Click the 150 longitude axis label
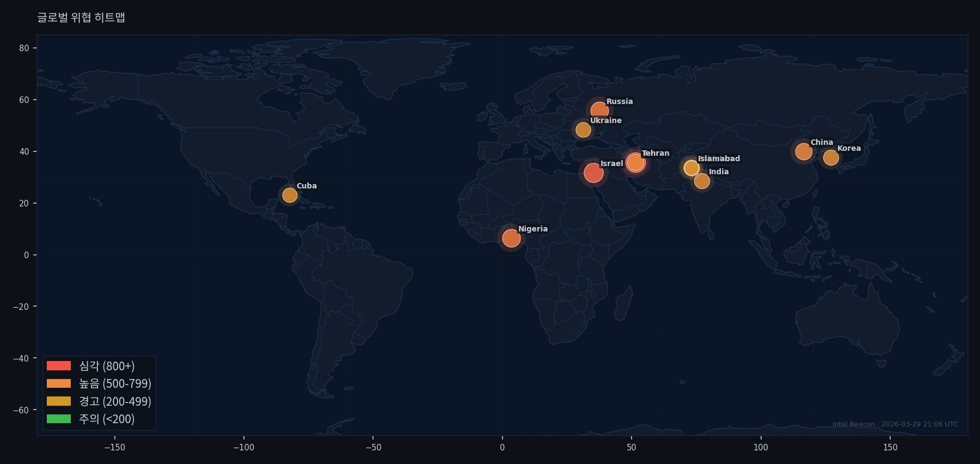 [x=890, y=448]
